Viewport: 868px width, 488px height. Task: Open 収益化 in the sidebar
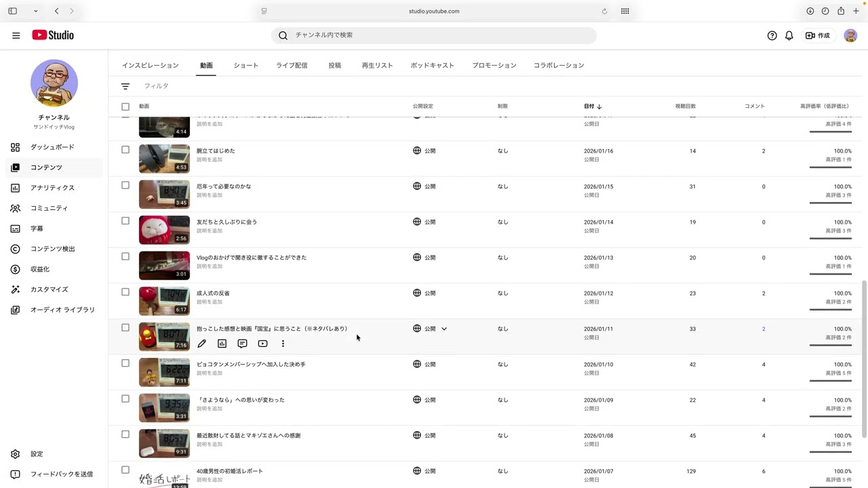click(54, 269)
